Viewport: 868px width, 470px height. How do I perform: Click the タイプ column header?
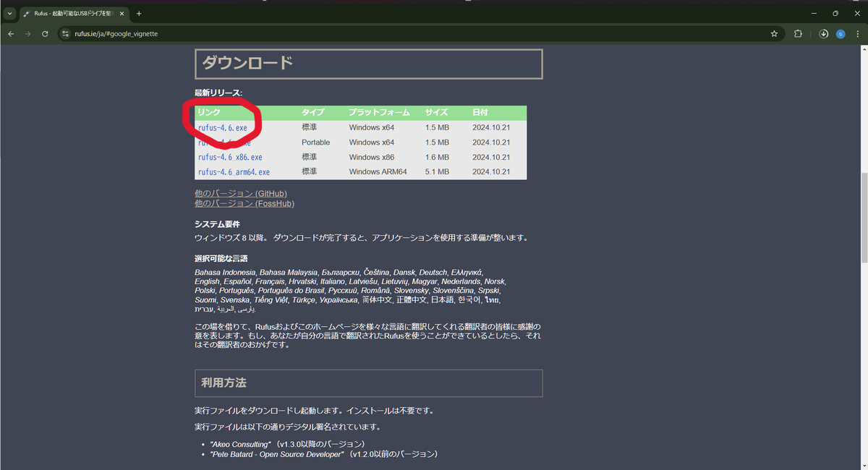[x=312, y=113]
